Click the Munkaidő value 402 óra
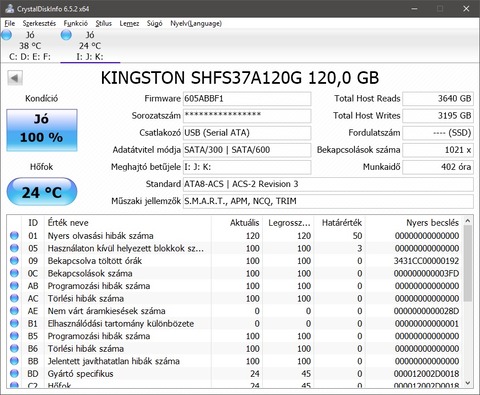Viewport: 480px width, 395px height. point(438,167)
